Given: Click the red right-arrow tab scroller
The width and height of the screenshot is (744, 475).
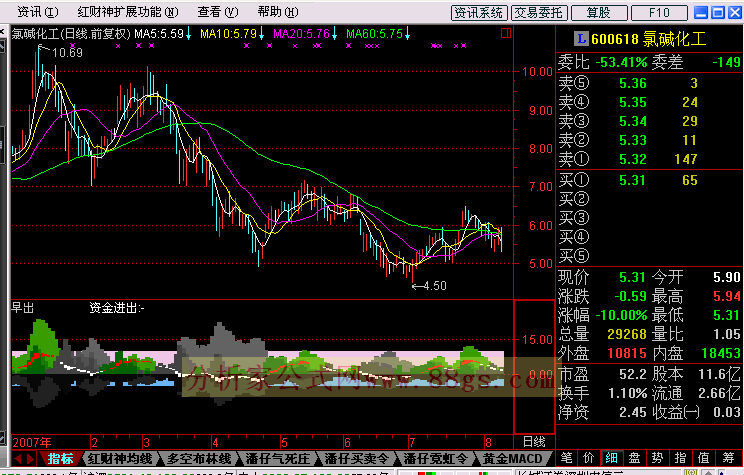Looking at the screenshot, I should pos(30,459).
